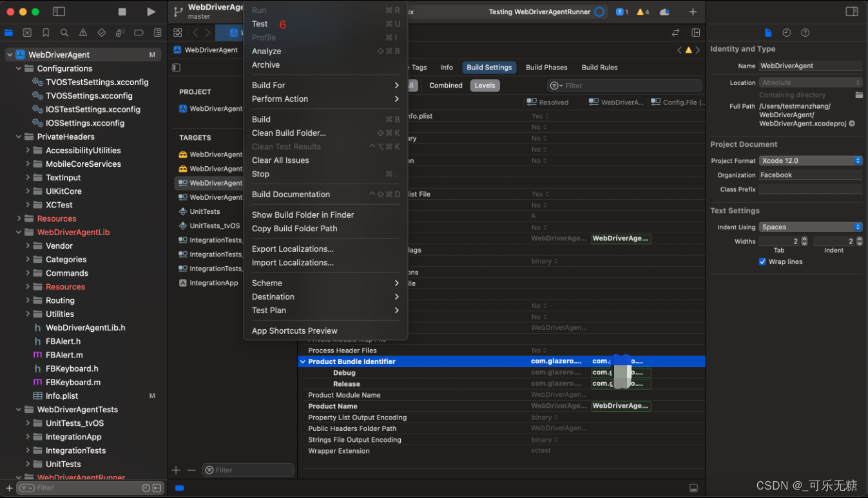Open the Report navigator icon
Screen dimensions: 868x498
[157, 32]
